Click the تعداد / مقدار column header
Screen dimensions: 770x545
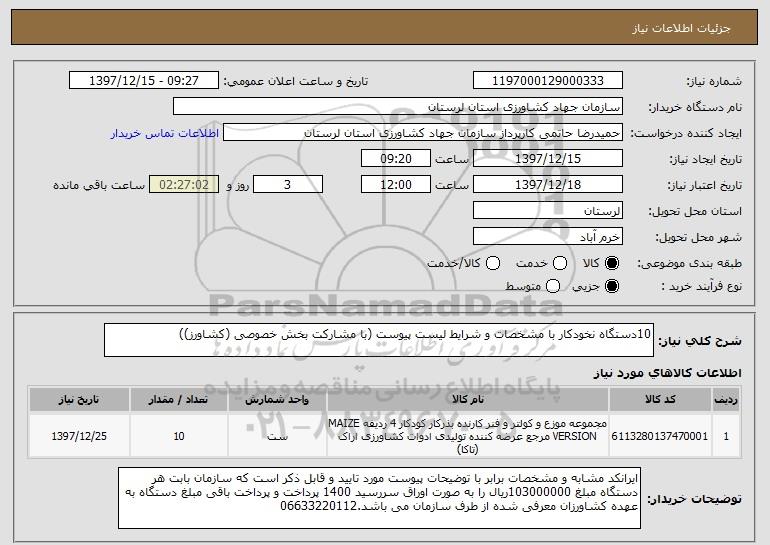click(x=178, y=400)
